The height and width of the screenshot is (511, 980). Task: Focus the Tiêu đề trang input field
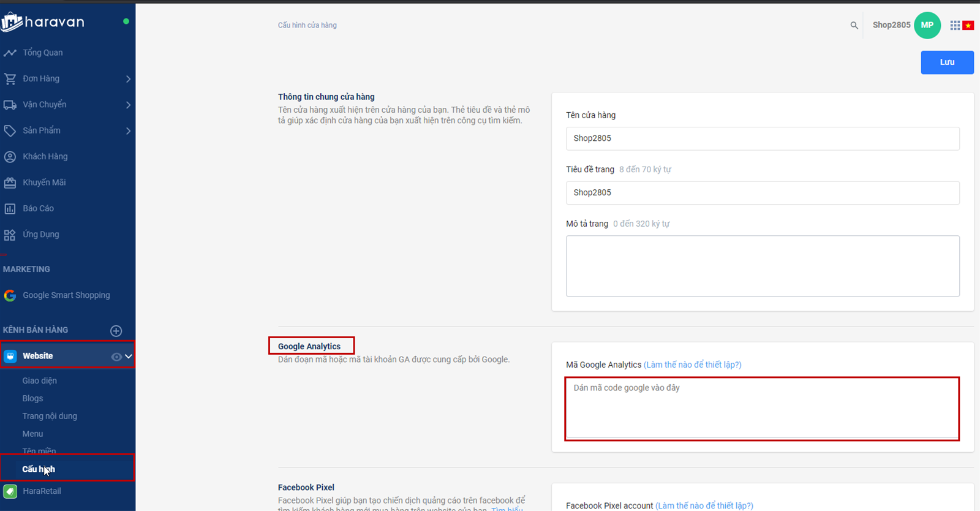763,193
